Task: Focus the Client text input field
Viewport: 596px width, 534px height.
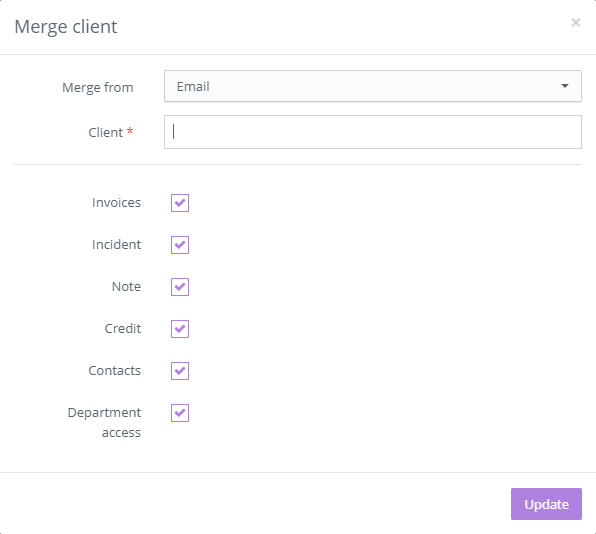Action: tap(372, 132)
